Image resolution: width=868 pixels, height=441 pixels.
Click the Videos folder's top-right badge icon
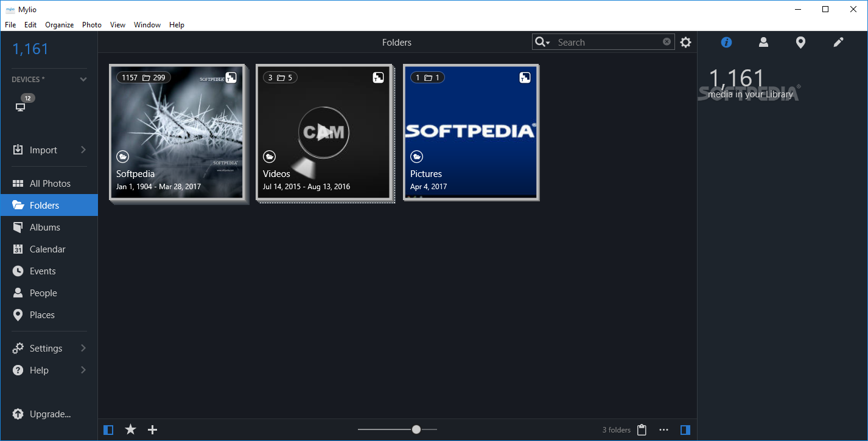(378, 77)
